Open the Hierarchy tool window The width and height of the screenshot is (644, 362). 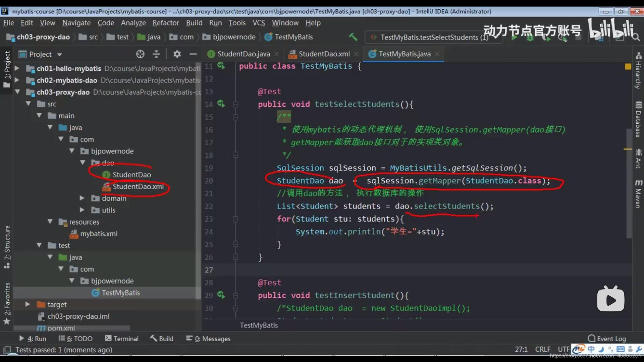point(638,70)
